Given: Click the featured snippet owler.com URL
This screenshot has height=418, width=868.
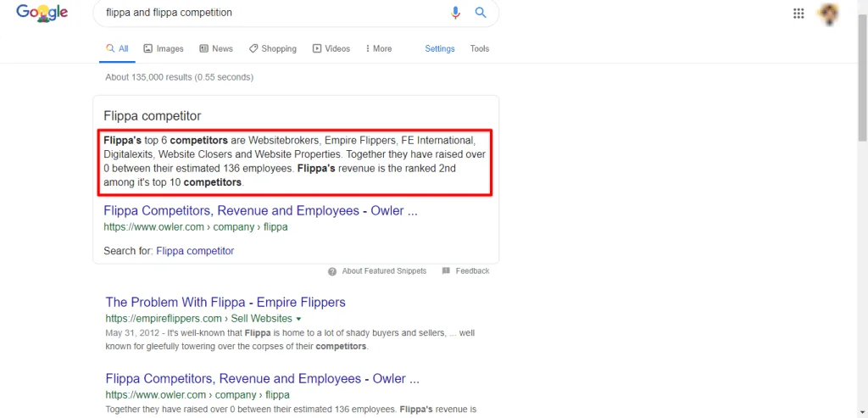Looking at the screenshot, I should 196,227.
